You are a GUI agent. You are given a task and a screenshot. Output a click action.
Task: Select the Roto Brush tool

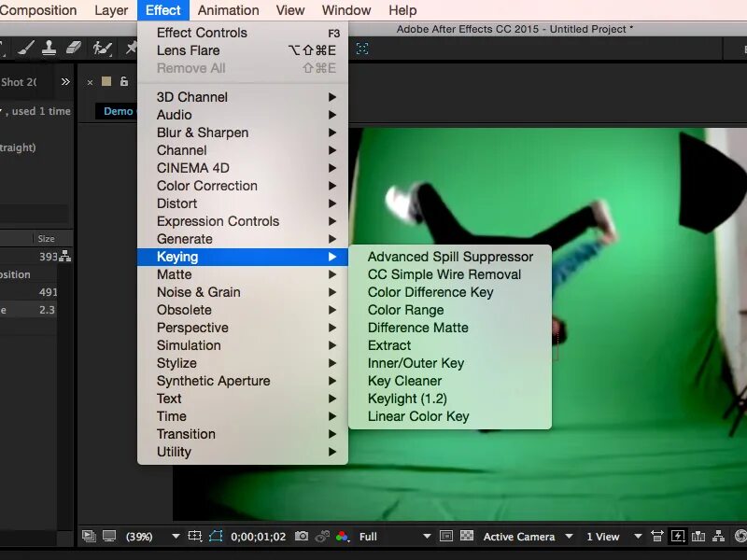pyautogui.click(x=102, y=49)
